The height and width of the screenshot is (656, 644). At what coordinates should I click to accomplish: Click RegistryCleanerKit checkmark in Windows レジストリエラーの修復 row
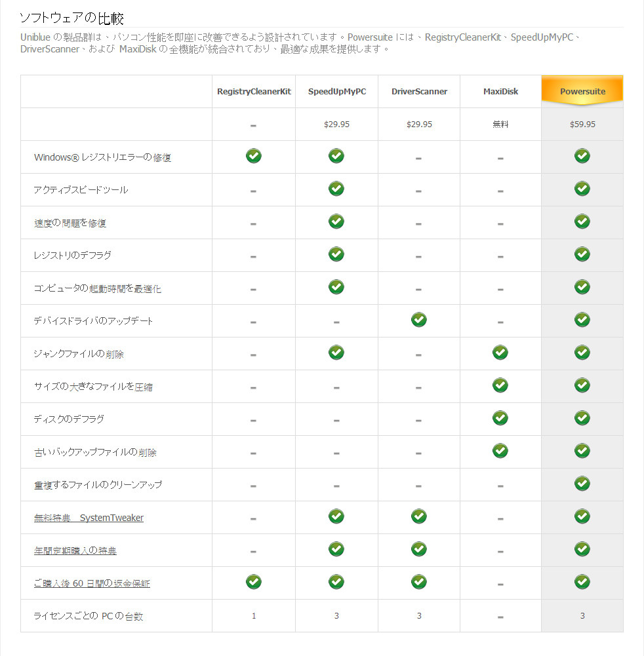click(x=254, y=156)
